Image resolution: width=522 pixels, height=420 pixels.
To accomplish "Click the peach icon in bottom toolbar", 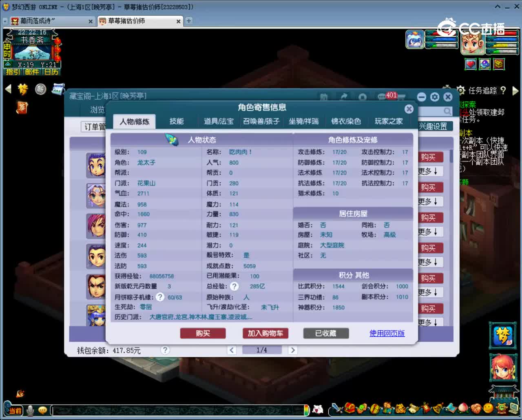I will (463, 408).
